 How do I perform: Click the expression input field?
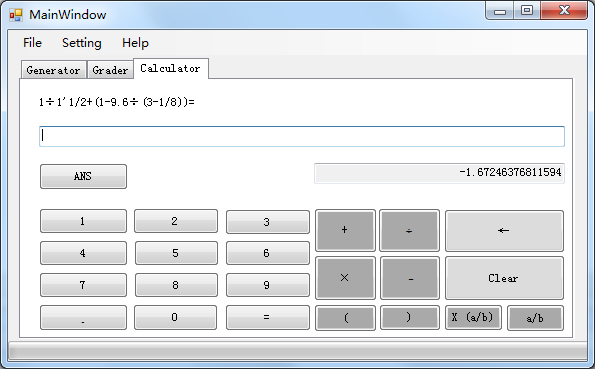(x=302, y=136)
